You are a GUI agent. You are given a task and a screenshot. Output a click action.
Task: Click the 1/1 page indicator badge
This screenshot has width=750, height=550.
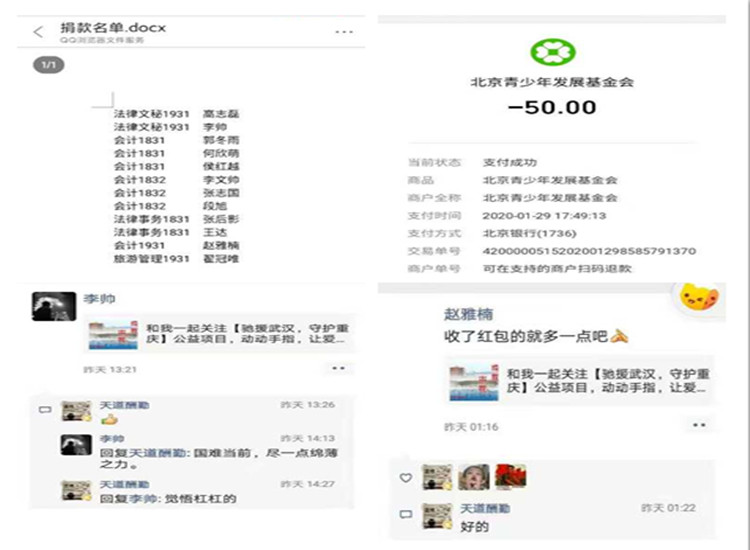(48, 65)
